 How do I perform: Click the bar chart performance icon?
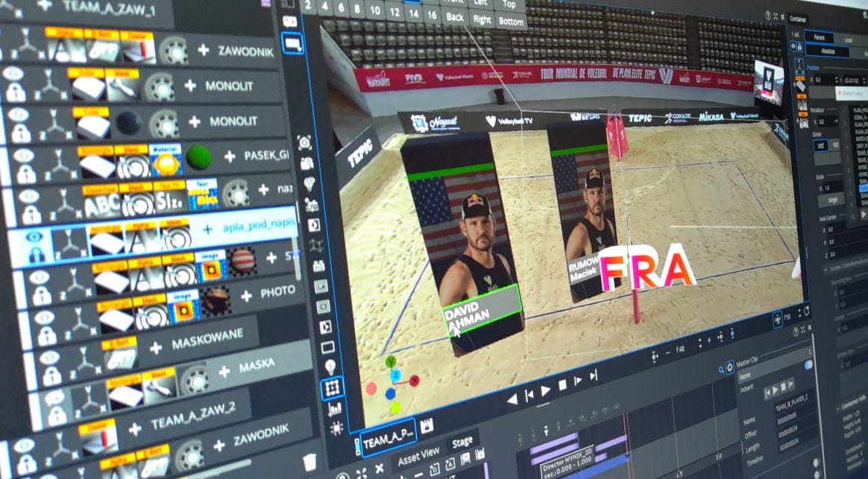coord(334,409)
